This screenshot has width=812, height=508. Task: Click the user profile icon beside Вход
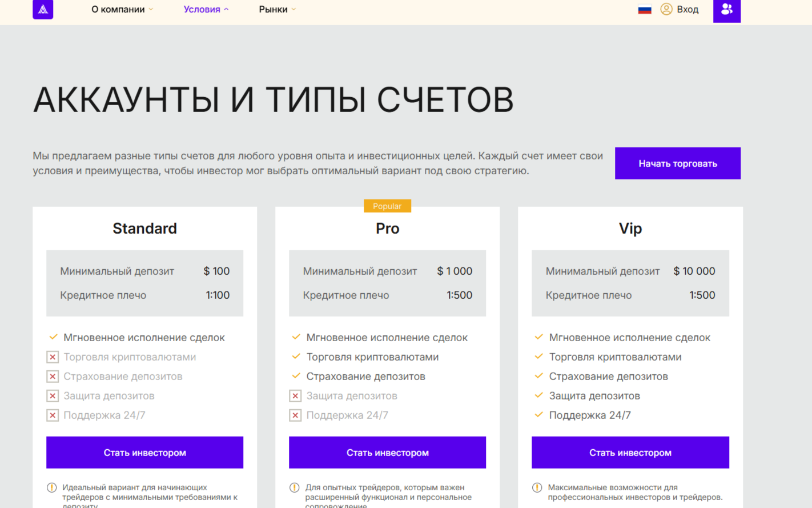point(666,9)
